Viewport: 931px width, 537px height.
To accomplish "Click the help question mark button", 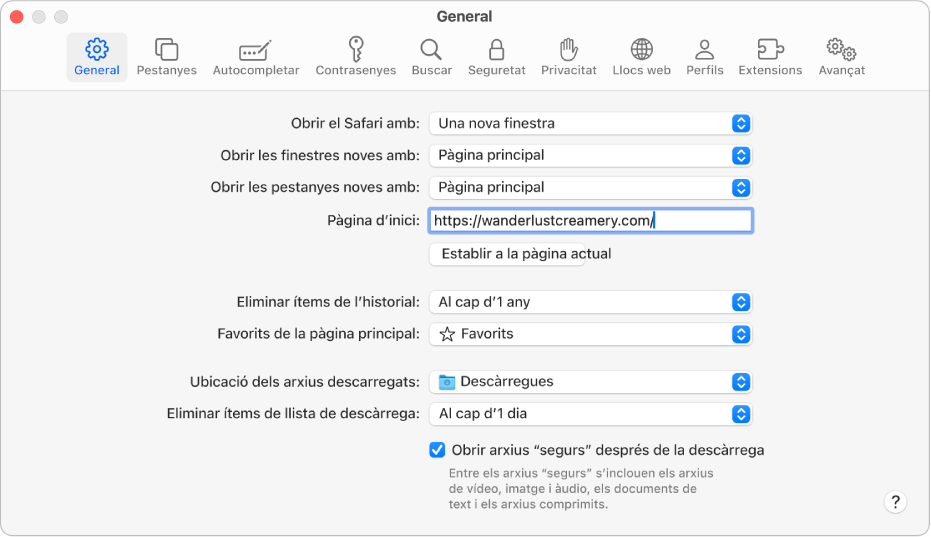I will (895, 503).
